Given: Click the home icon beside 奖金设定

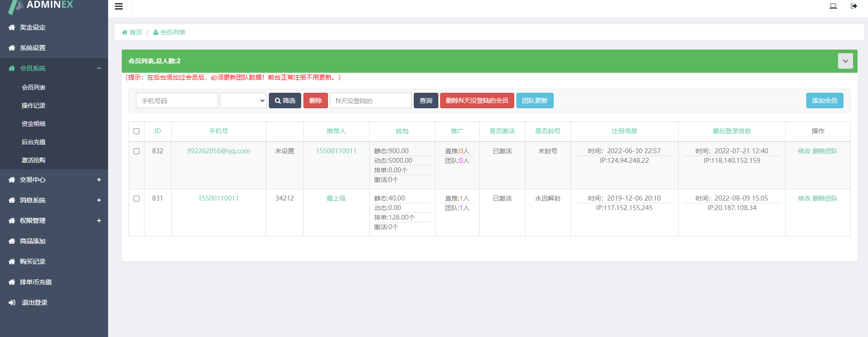Looking at the screenshot, I should (12, 28).
